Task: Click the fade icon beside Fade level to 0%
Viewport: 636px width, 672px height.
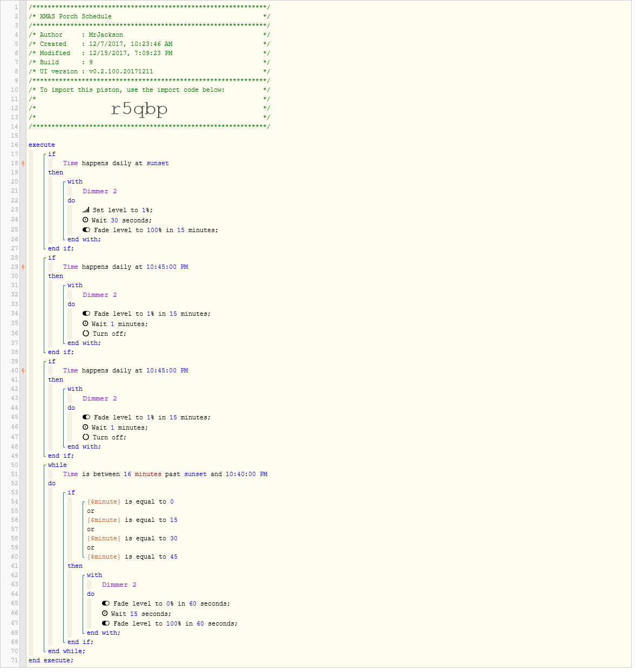Action: pos(106,603)
